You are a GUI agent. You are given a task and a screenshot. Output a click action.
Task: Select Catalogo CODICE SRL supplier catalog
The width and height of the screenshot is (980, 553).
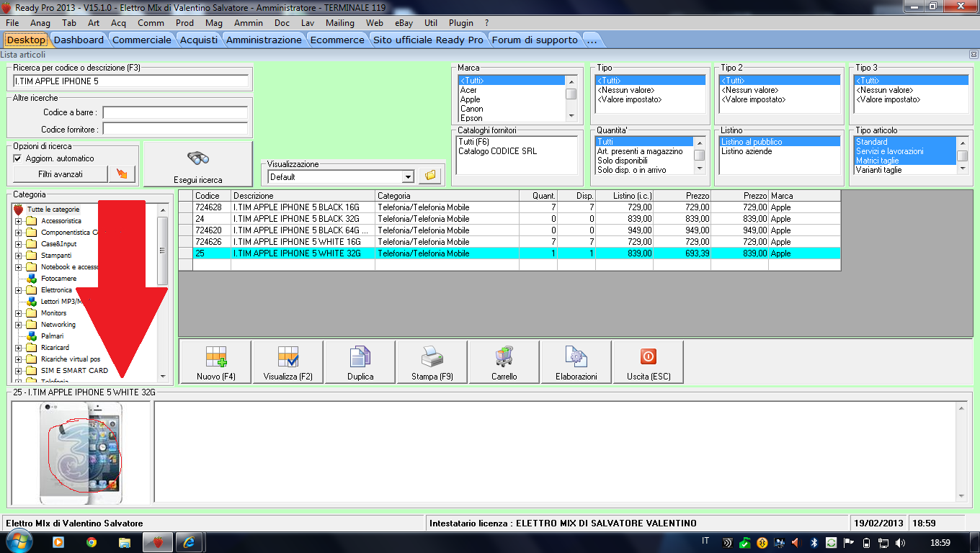point(497,151)
